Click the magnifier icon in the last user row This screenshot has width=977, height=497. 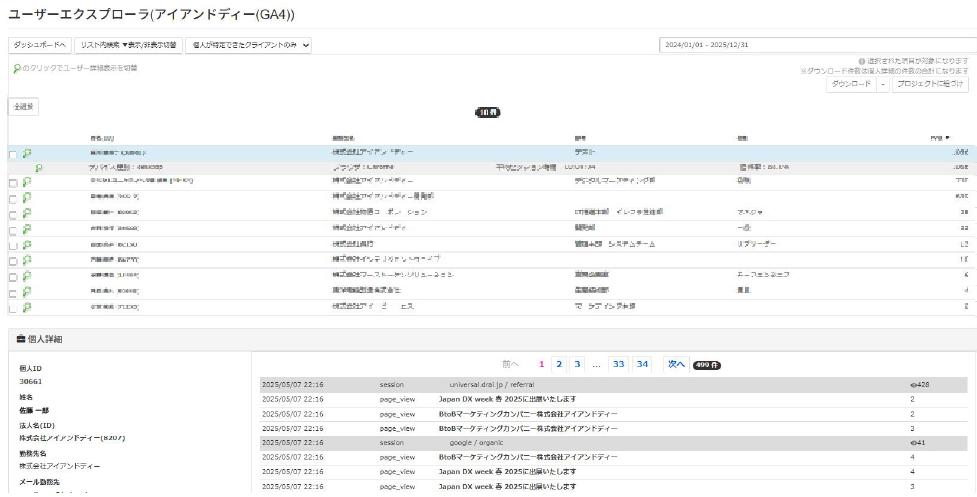pos(27,307)
